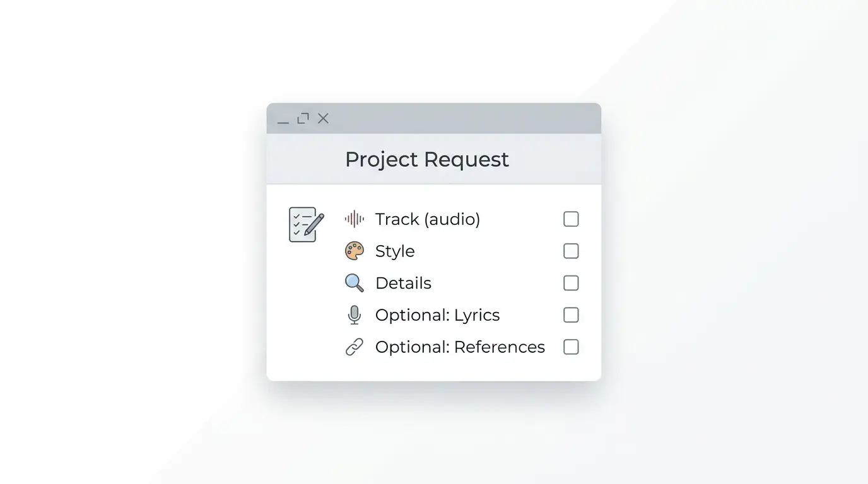The image size is (868, 484).
Task: Toggle the Optional: Lyrics checkbox
Action: (571, 315)
